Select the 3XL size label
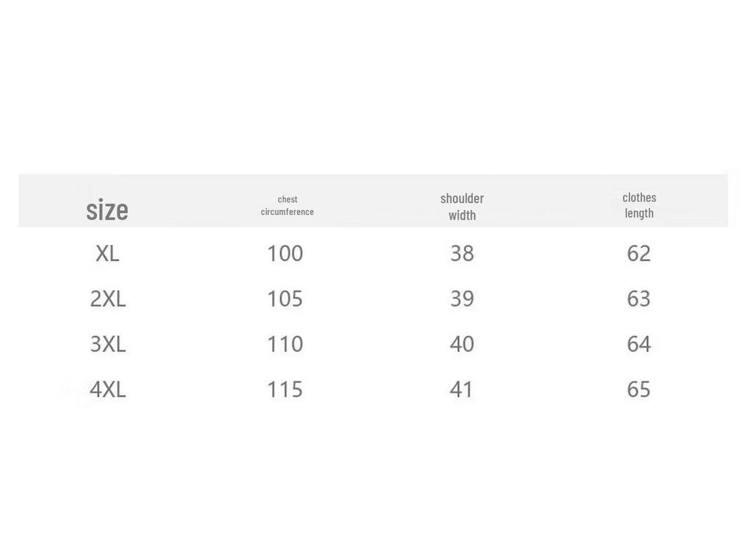This screenshot has width=747, height=560. click(x=107, y=344)
